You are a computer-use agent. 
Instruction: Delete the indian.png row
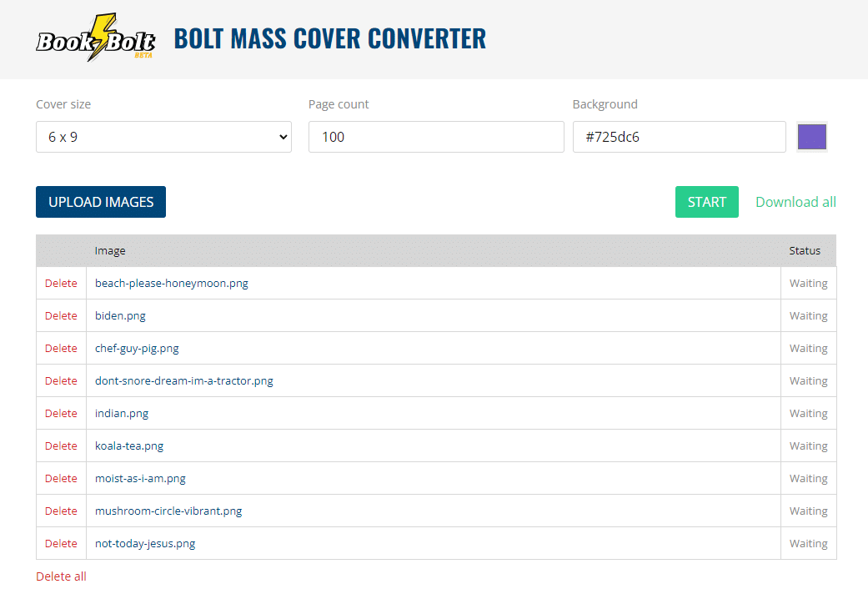[x=61, y=413]
